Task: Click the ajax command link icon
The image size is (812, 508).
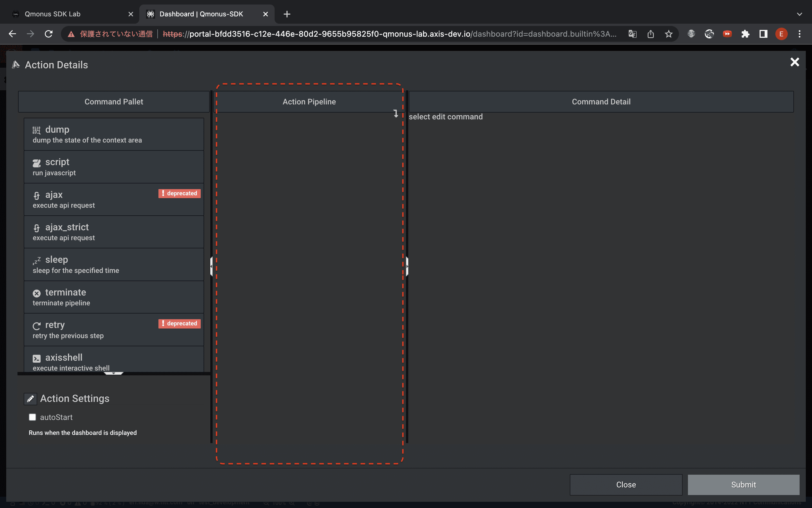Action: [37, 196]
